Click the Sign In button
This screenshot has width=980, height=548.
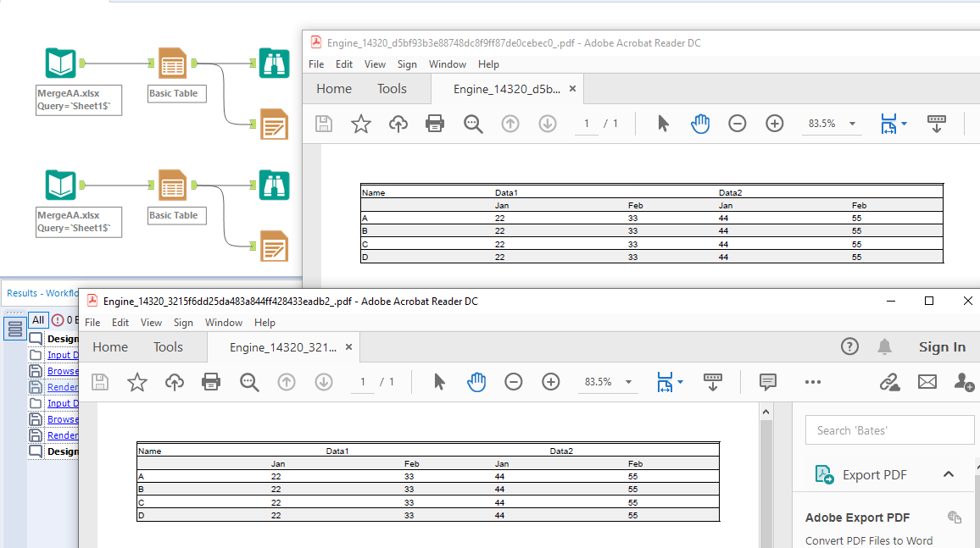pyautogui.click(x=942, y=346)
